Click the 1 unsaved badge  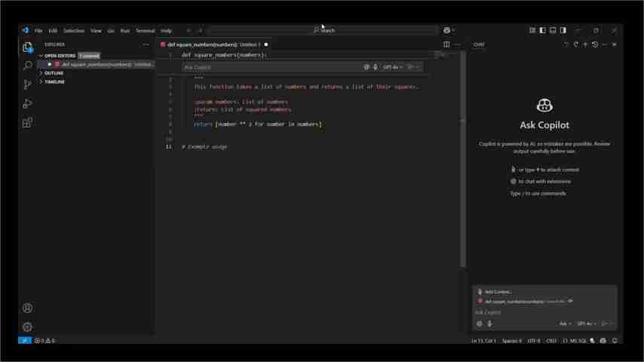(x=89, y=56)
